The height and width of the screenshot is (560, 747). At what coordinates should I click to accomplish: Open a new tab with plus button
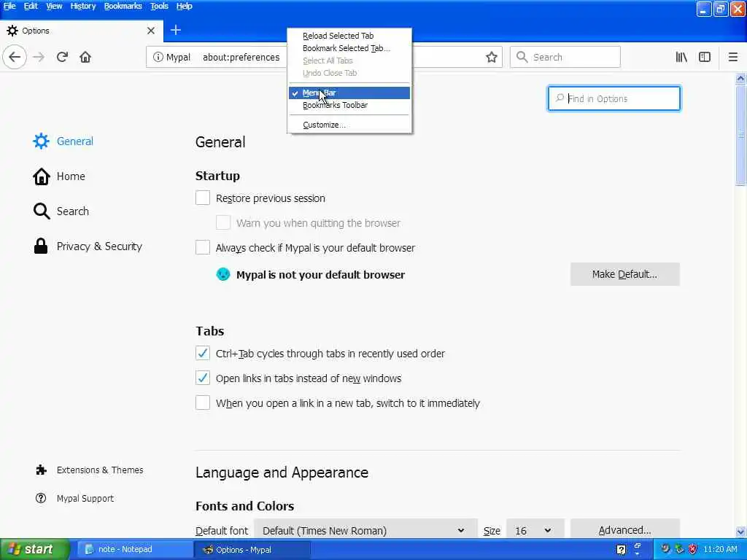point(175,30)
